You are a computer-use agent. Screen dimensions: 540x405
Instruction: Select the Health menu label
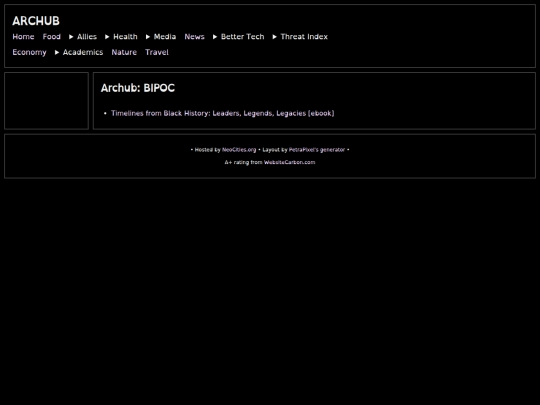click(x=125, y=37)
